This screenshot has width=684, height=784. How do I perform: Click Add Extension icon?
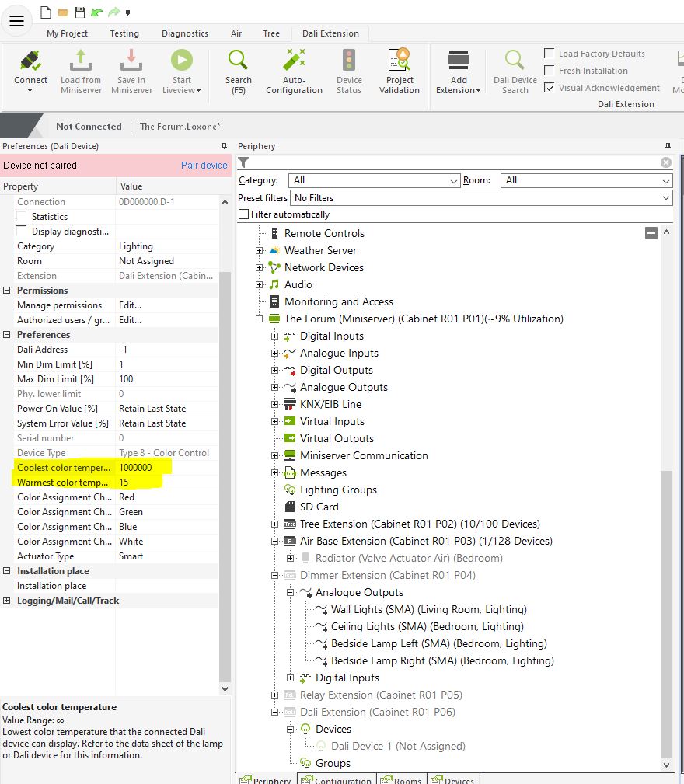pyautogui.click(x=459, y=61)
